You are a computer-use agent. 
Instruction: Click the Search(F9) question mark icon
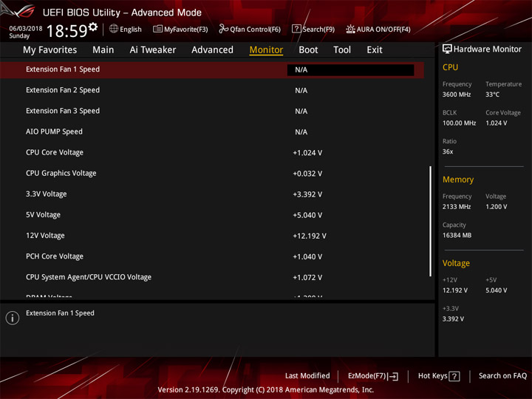pyautogui.click(x=296, y=29)
